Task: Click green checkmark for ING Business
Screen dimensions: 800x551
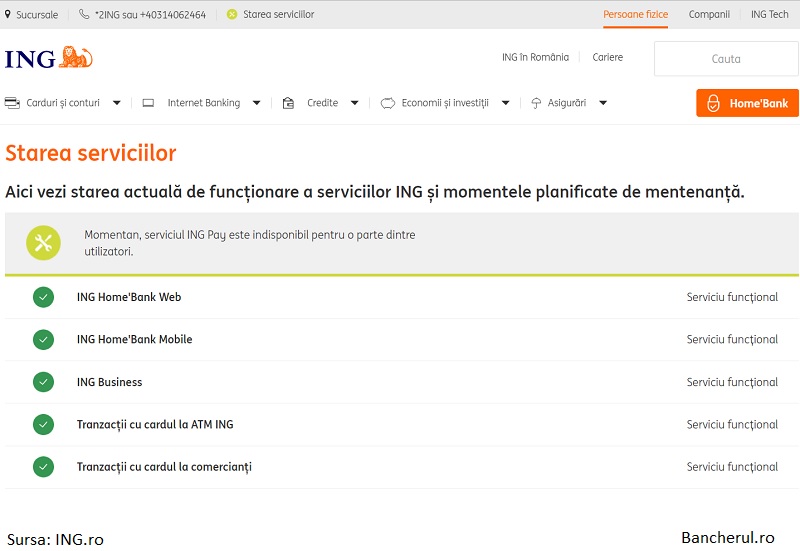Action: 43,382
